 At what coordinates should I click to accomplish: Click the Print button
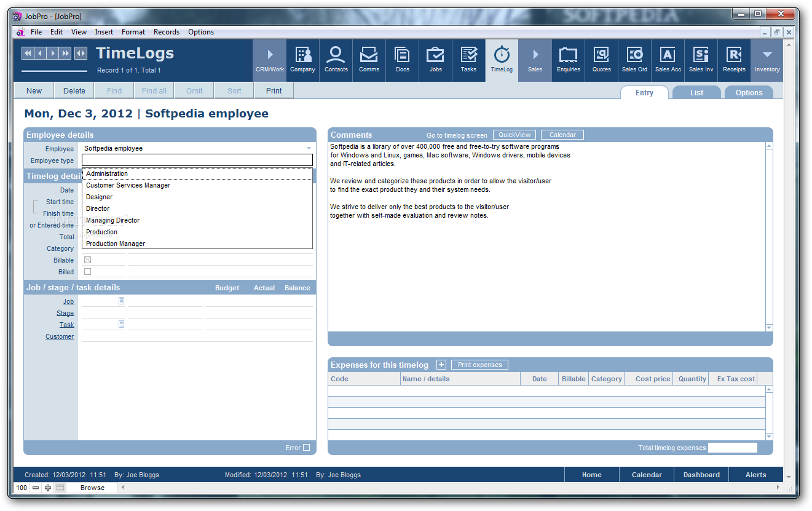[274, 90]
